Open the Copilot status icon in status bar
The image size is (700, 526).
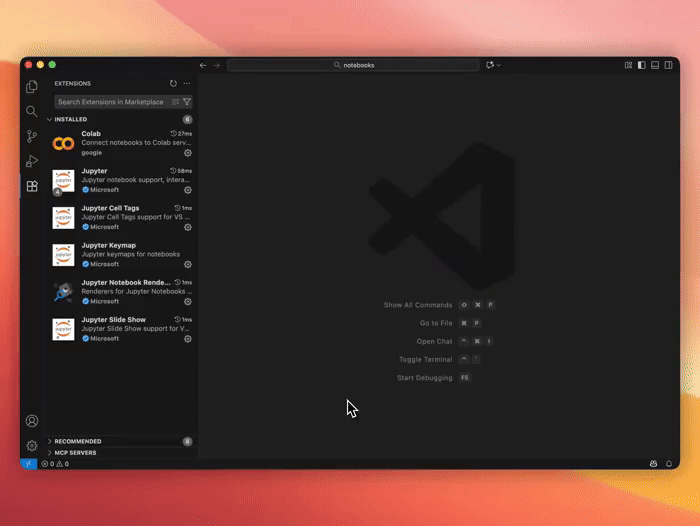coord(654,463)
